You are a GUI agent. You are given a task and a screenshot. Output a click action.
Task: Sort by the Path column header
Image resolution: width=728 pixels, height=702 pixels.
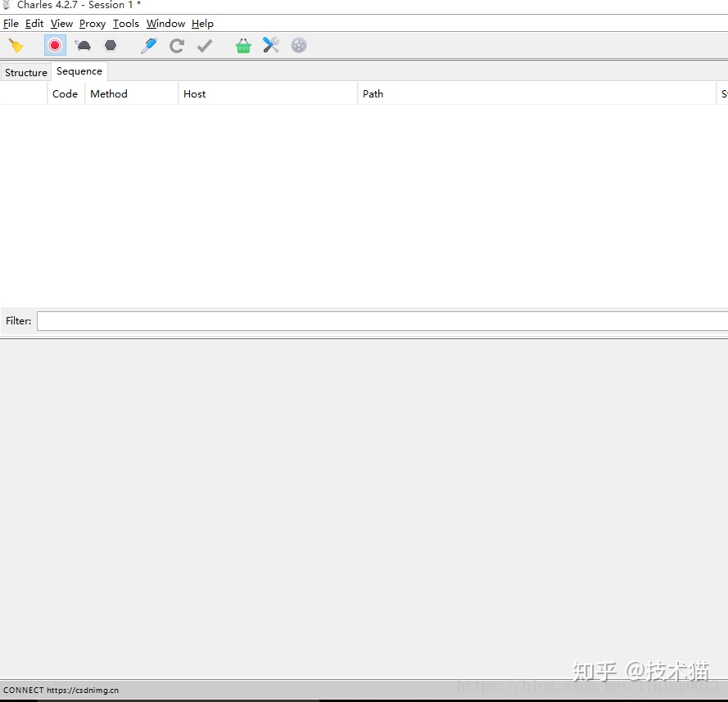click(536, 93)
